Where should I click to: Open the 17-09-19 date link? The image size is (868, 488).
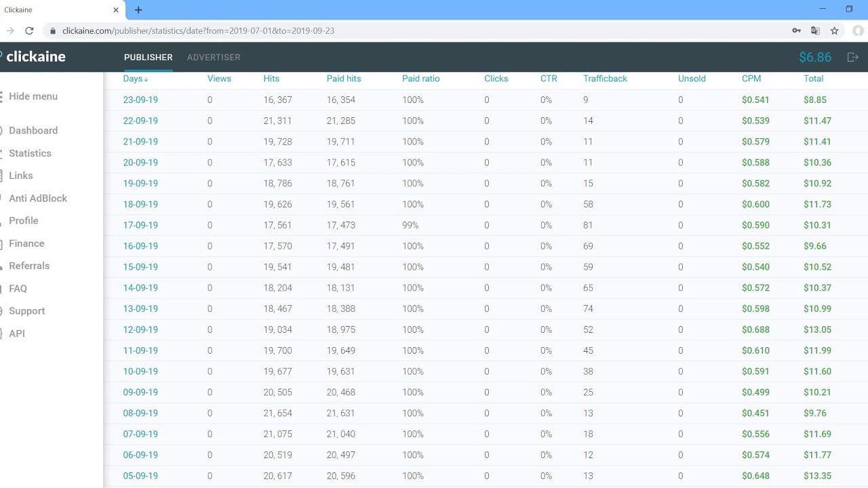click(140, 225)
